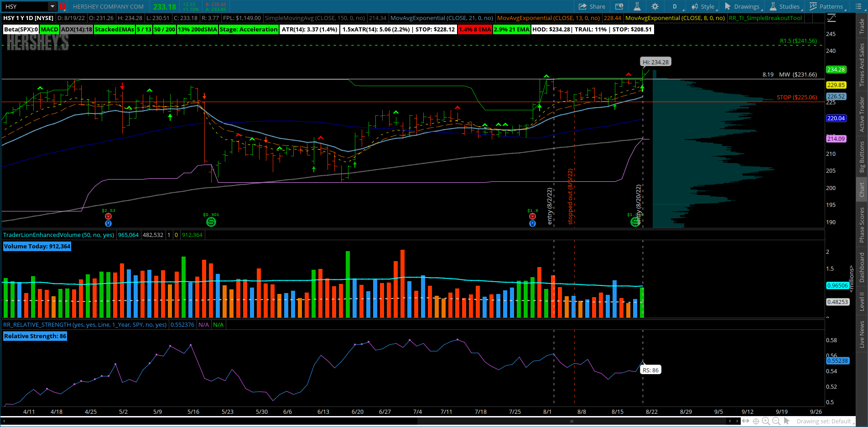The height and width of the screenshot is (427, 868).
Task: Switch to the Trade sidebar tab
Action: 862,26
